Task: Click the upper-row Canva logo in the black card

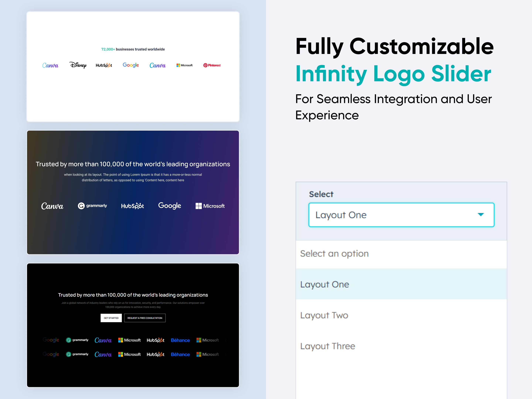Action: click(x=103, y=340)
